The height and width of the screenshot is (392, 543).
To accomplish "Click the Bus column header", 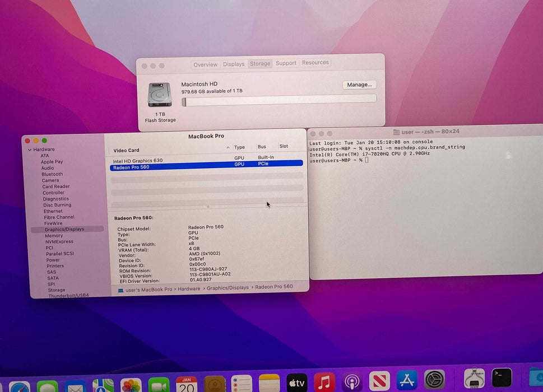I will [262, 147].
